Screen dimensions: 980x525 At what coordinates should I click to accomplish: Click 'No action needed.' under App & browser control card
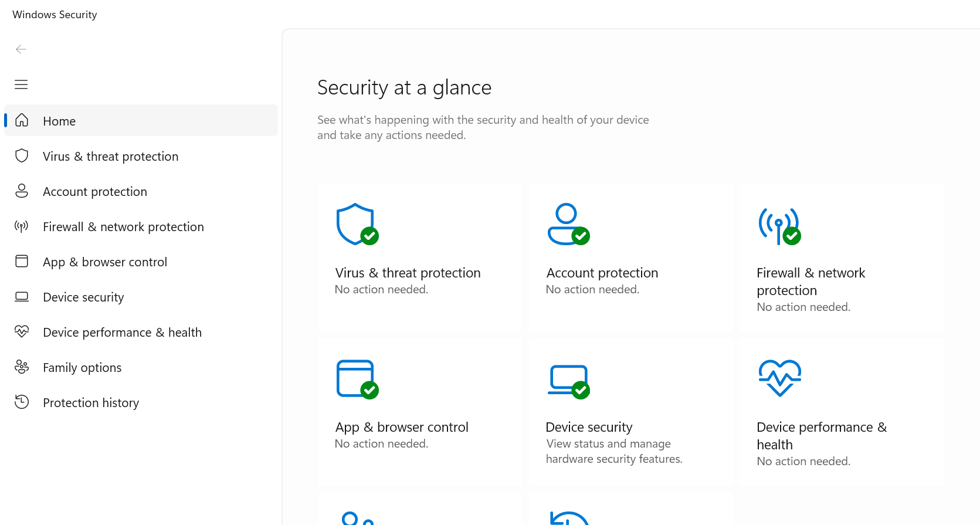[x=381, y=443]
